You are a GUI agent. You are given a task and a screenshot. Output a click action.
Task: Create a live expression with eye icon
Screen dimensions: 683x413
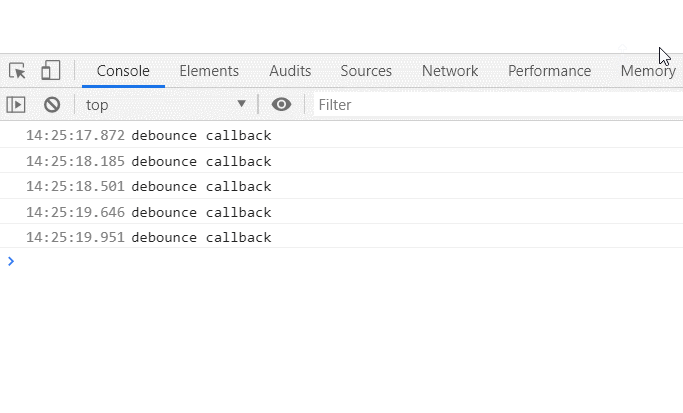pos(282,104)
